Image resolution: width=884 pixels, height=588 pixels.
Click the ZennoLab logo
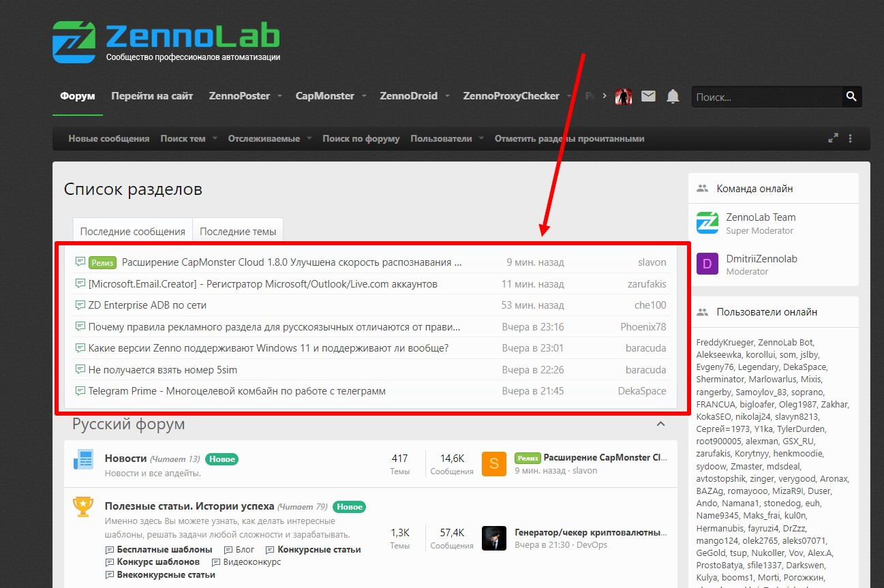[166, 42]
